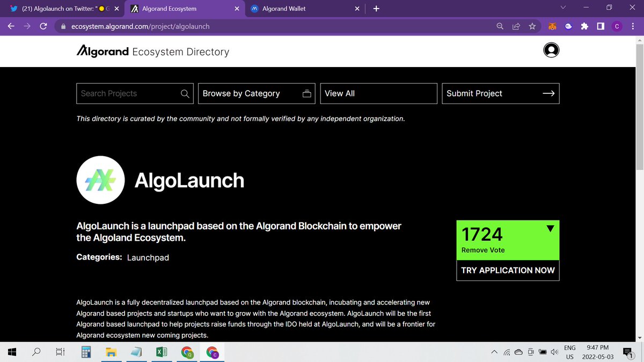Viewport: 644px width, 362px height.
Task: Click the View All button
Action: 378,93
